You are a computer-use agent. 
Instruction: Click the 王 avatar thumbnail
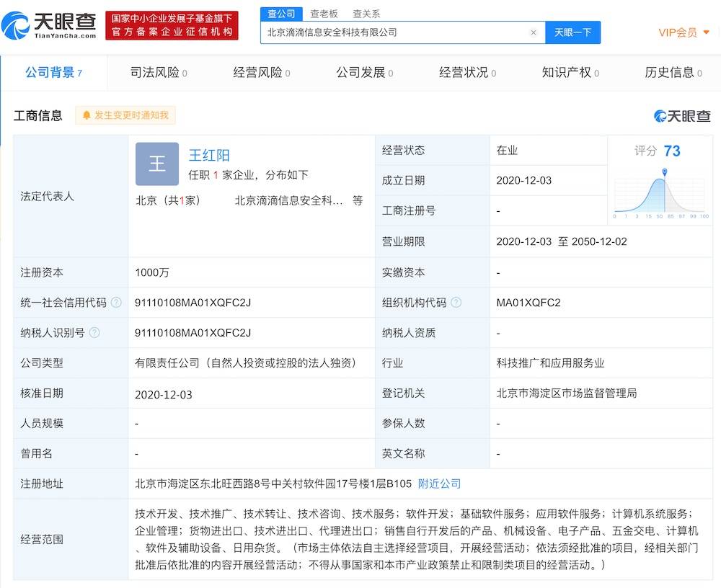pyautogui.click(x=157, y=164)
